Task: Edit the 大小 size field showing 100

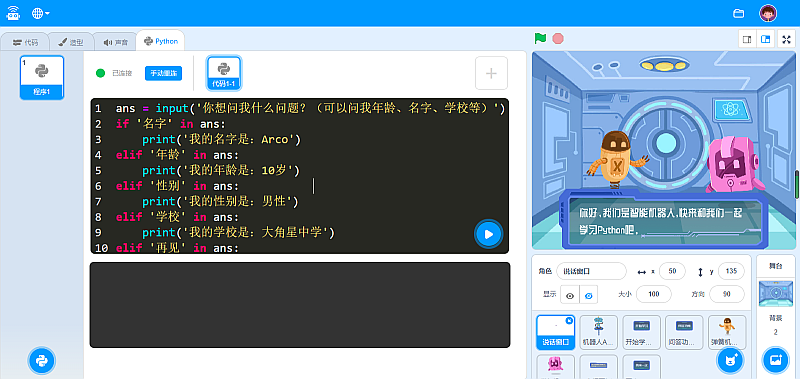Action: click(x=654, y=294)
